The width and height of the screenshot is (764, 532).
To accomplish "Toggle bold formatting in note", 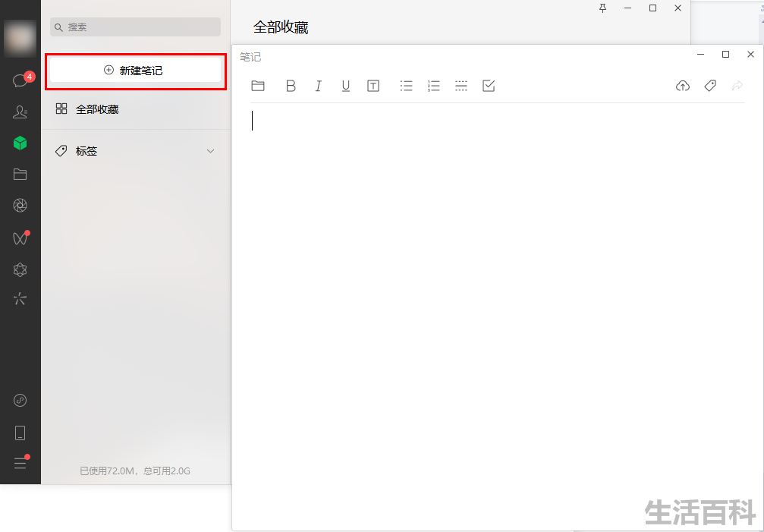I will click(x=291, y=86).
